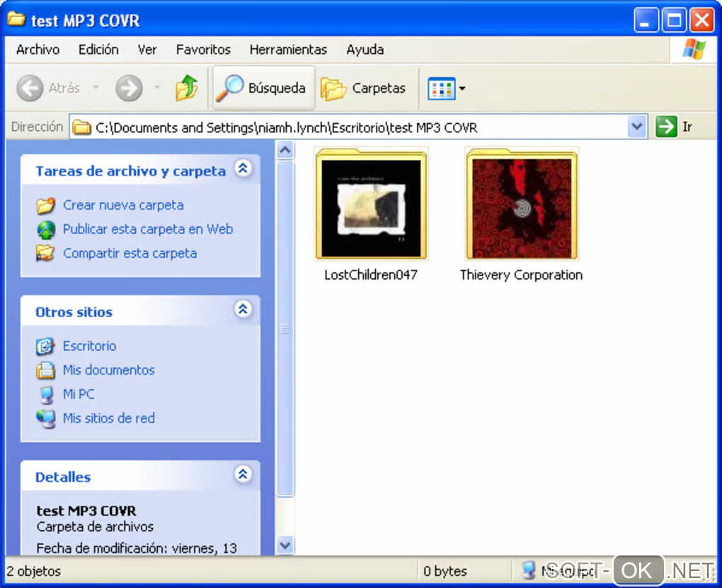Image resolution: width=722 pixels, height=588 pixels.
Task: Click the Thievery Corporation folder name
Action: coord(521,275)
